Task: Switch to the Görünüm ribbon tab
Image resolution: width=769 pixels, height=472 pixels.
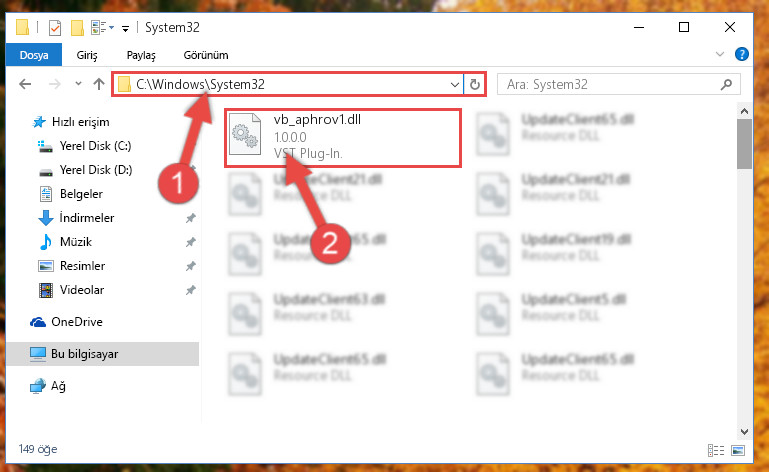Action: (x=206, y=55)
